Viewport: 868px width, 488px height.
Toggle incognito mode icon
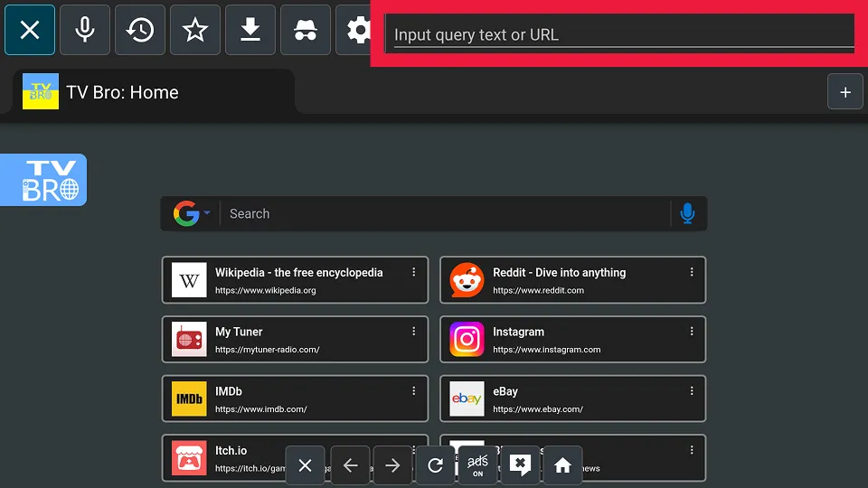305,30
